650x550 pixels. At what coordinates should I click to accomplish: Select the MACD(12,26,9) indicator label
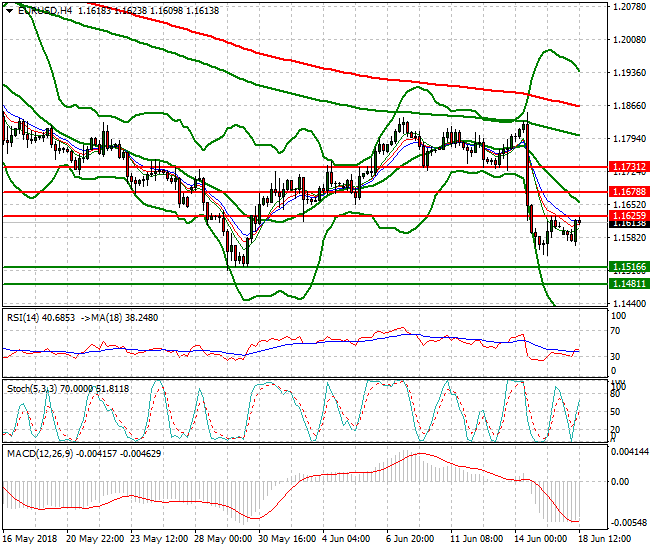(x=40, y=454)
